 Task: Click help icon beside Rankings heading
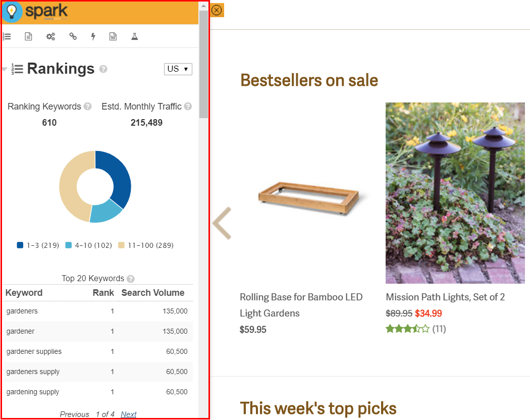[103, 69]
